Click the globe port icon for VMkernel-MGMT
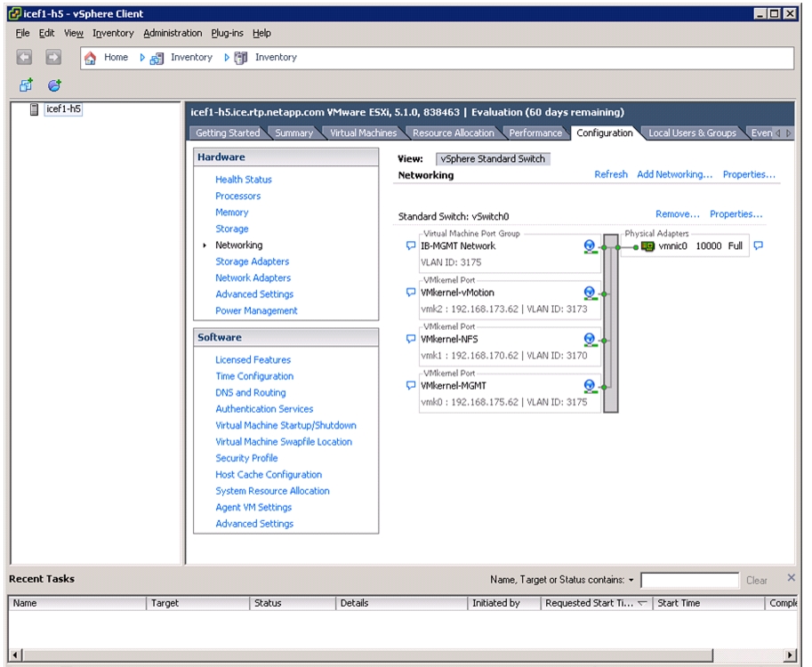This screenshot has width=812, height=667. [590, 386]
